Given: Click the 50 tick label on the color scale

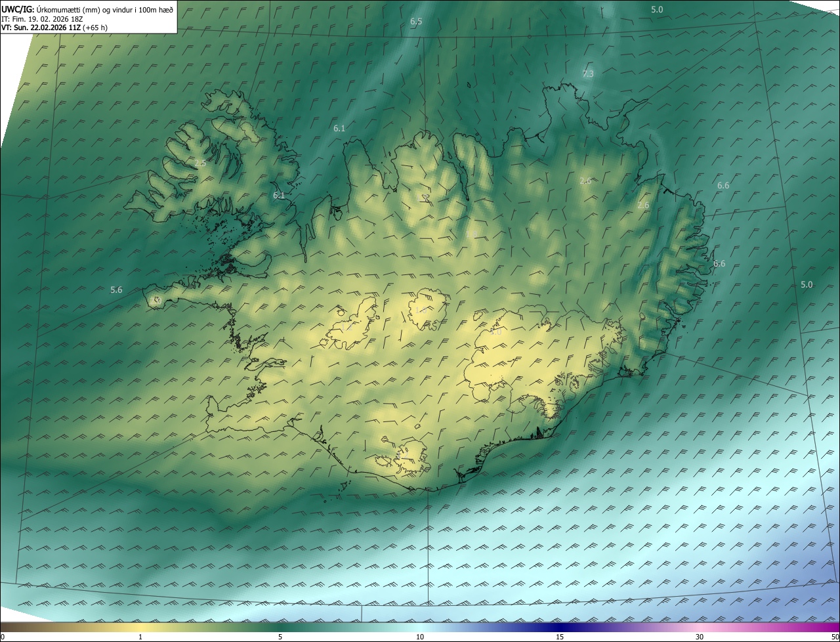Looking at the screenshot, I should (835, 637).
